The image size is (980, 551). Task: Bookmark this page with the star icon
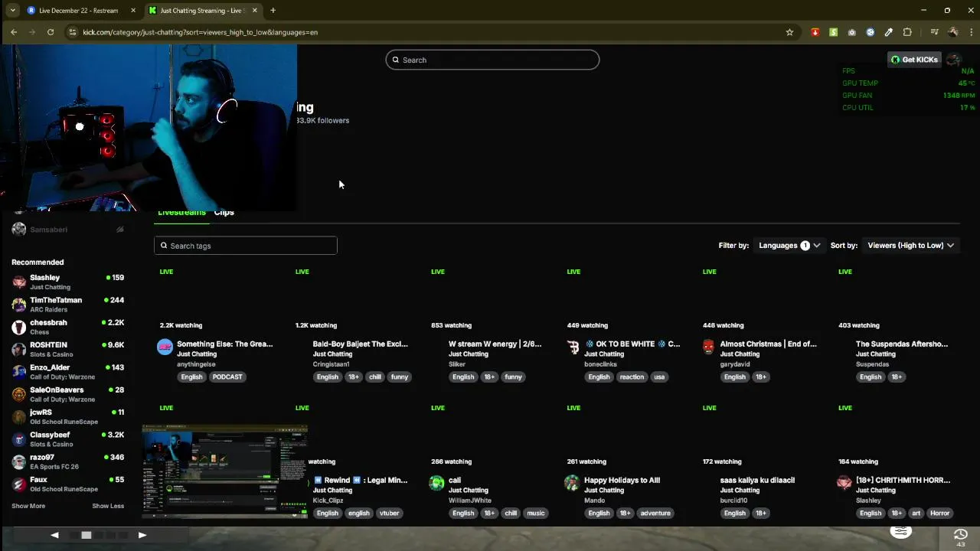point(789,32)
